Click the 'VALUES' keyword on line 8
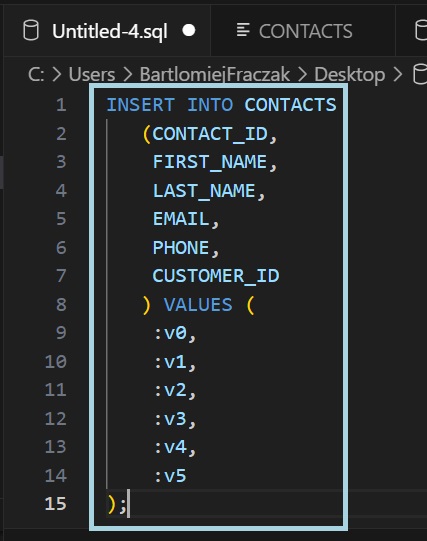427x541 pixels. pos(198,305)
